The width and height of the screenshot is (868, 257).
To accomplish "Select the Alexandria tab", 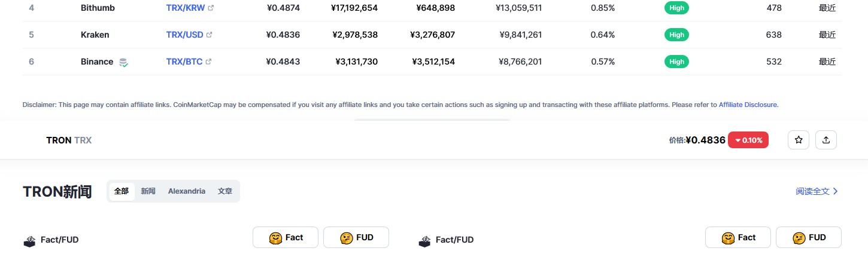I will coord(187,191).
